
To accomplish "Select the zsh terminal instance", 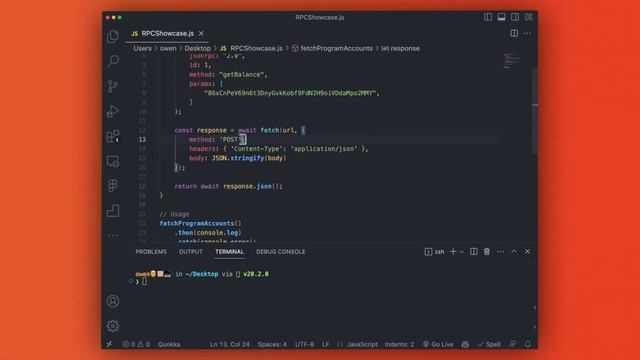I will (x=434, y=252).
